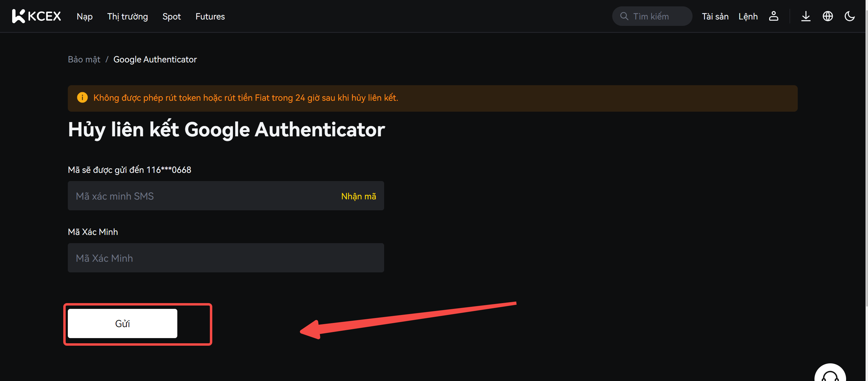Open the Futures menu
The height and width of the screenshot is (381, 868).
coord(210,16)
